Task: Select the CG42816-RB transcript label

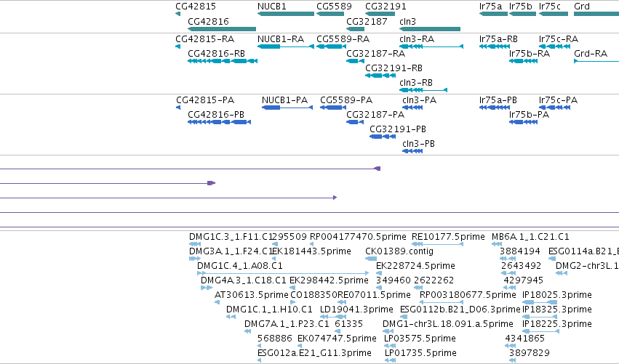Action: tap(216, 54)
